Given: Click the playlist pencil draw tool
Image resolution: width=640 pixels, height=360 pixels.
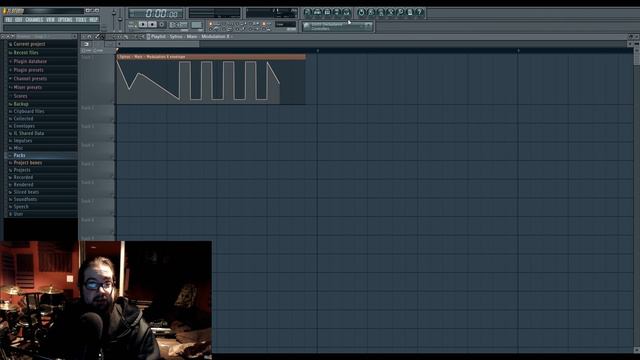Looking at the screenshot, I should pyautogui.click(x=98, y=36).
